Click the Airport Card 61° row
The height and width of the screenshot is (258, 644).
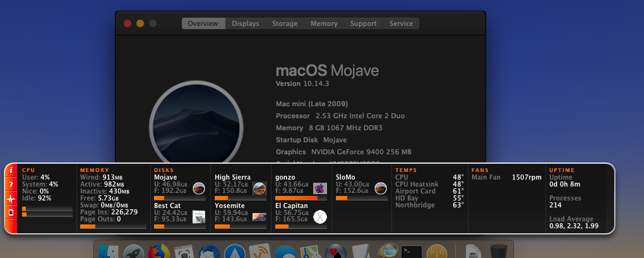click(429, 192)
